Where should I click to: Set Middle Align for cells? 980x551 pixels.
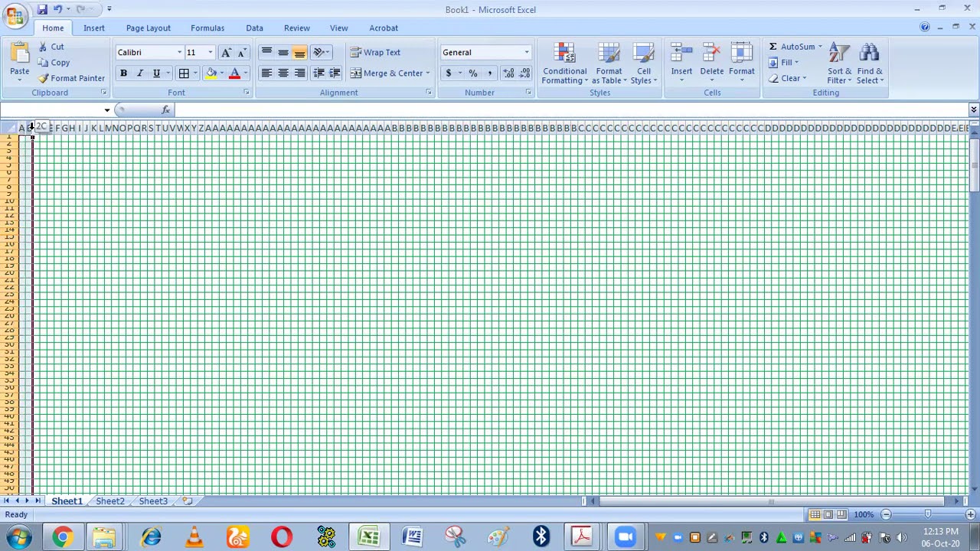coord(283,52)
